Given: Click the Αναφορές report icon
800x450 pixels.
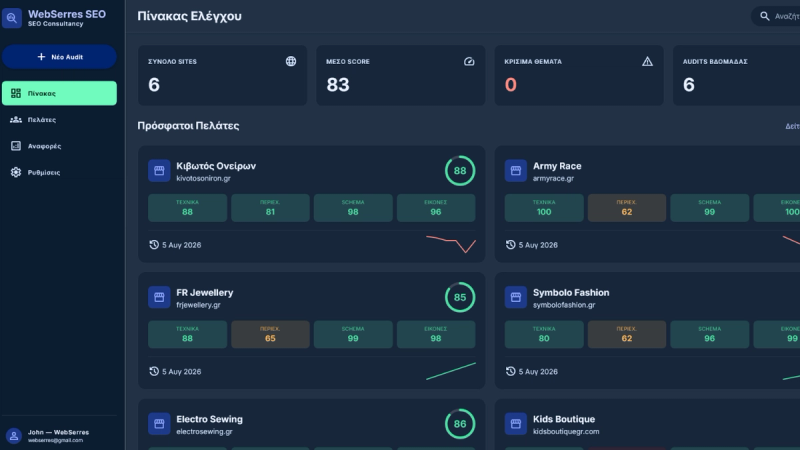Looking at the screenshot, I should [16, 146].
